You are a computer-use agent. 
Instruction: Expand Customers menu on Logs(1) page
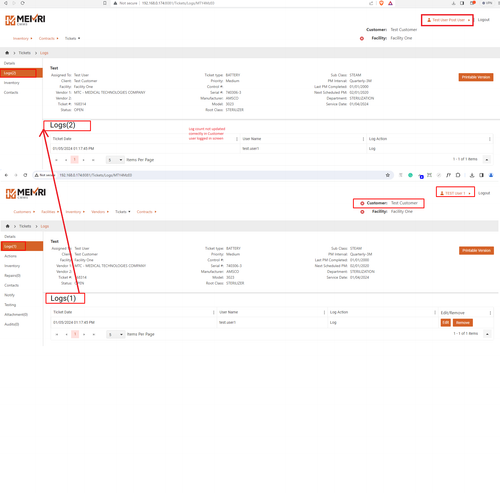[24, 212]
